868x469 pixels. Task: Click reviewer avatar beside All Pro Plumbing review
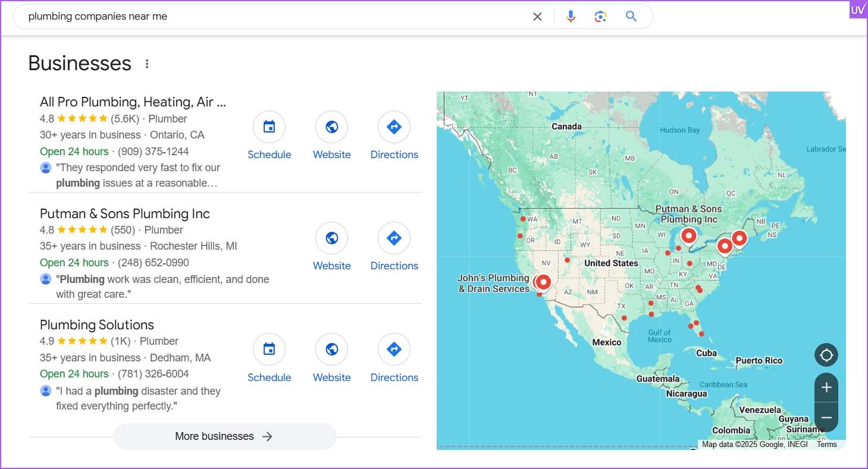(46, 168)
